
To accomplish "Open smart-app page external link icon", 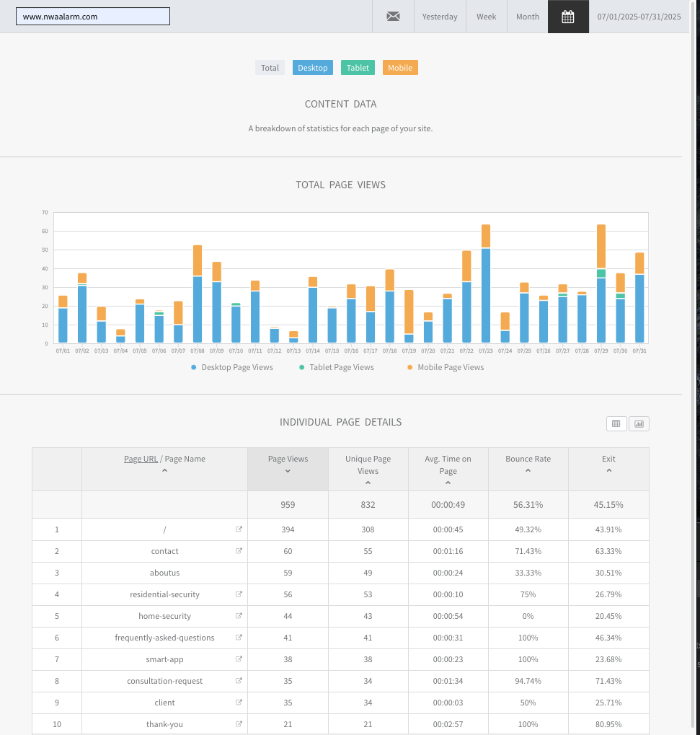I will (239, 659).
